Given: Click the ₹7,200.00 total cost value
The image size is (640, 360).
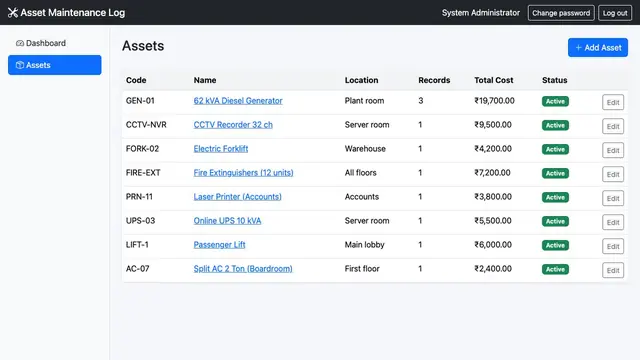Looking at the screenshot, I should (x=492, y=173).
